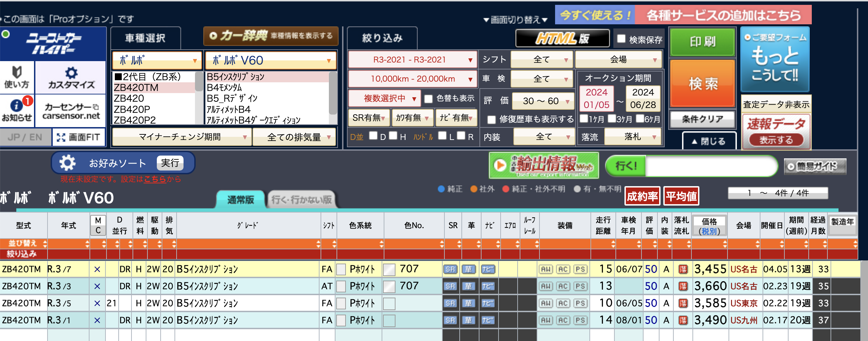Click the X mark in the R.3/1 row
The image size is (868, 341).
click(97, 320)
